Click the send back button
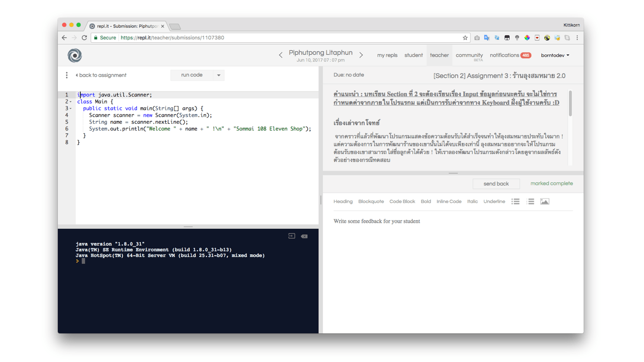The width and height of the screenshot is (644, 362). click(496, 184)
